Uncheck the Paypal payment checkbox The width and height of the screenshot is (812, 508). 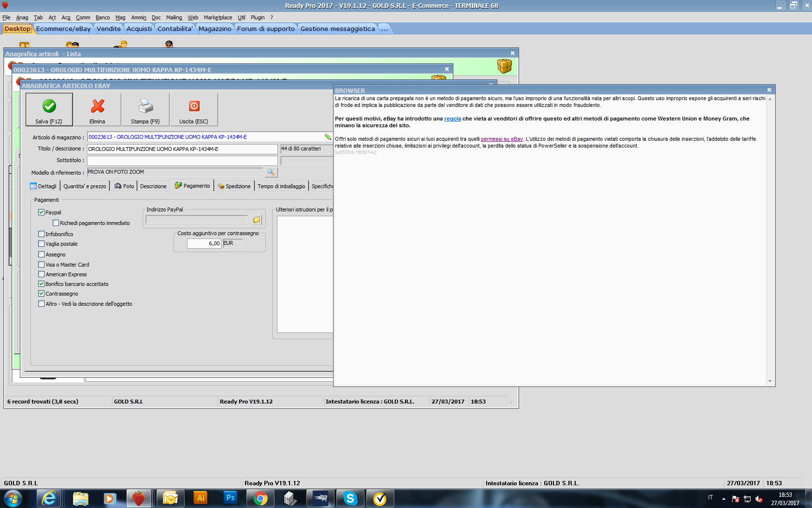tap(41, 212)
